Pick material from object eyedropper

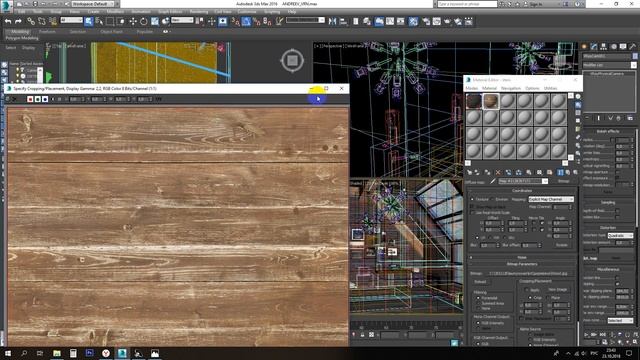493,181
